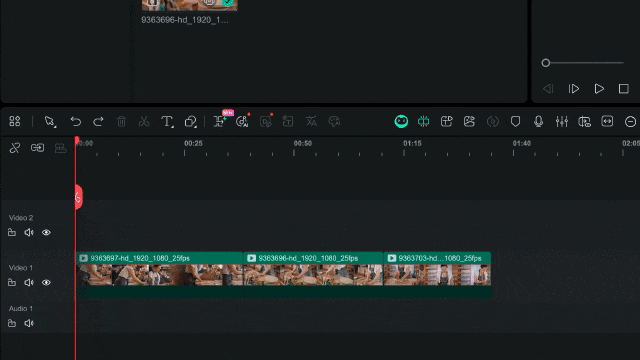Viewport: 640px width, 360px height.
Task: Click the red playhead handle
Action: click(x=78, y=197)
